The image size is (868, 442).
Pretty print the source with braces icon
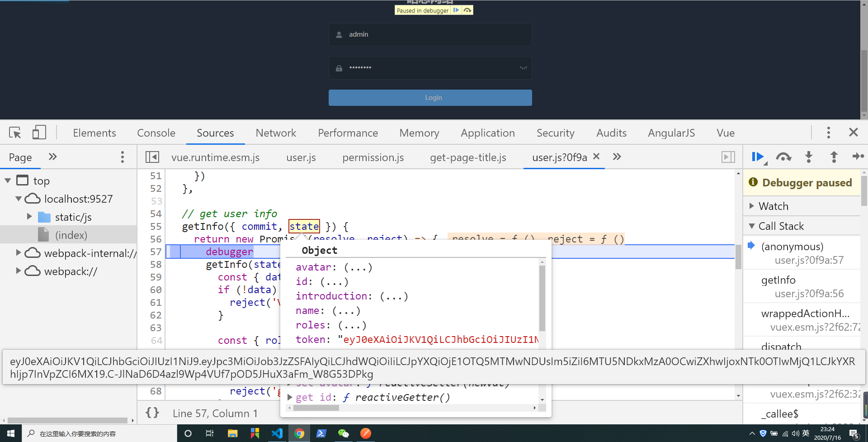[x=152, y=413]
